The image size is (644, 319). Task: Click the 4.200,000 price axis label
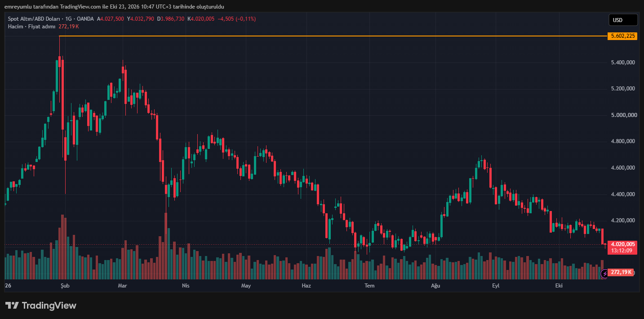point(622,220)
